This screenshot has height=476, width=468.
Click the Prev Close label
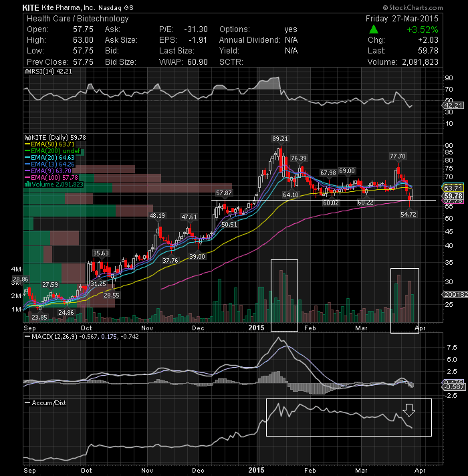pyautogui.click(x=47, y=62)
